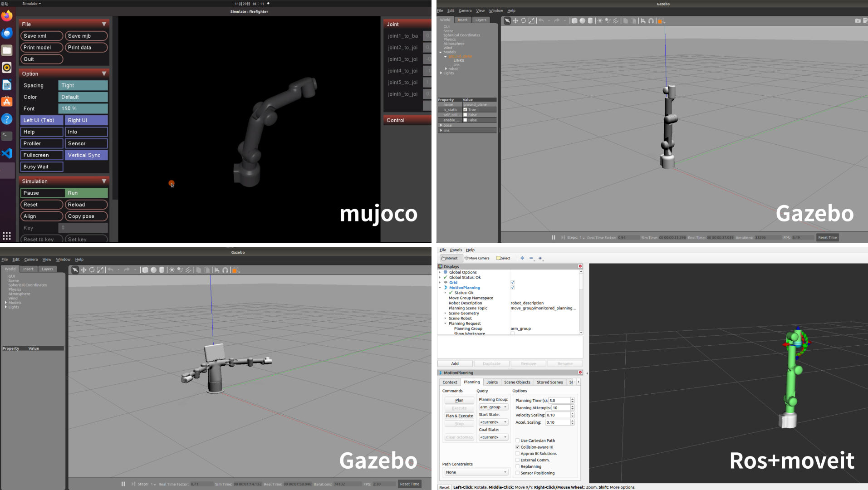
Task: Collapse the MuJoCo Option section
Action: coord(104,73)
